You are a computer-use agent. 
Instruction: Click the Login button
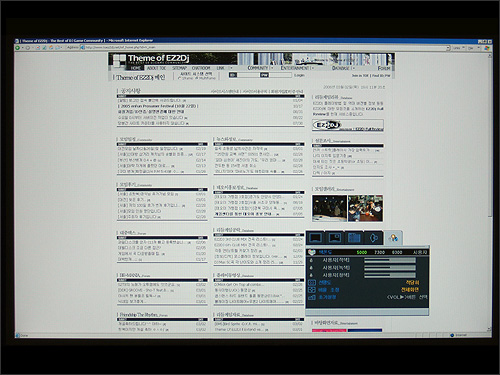(299, 75)
